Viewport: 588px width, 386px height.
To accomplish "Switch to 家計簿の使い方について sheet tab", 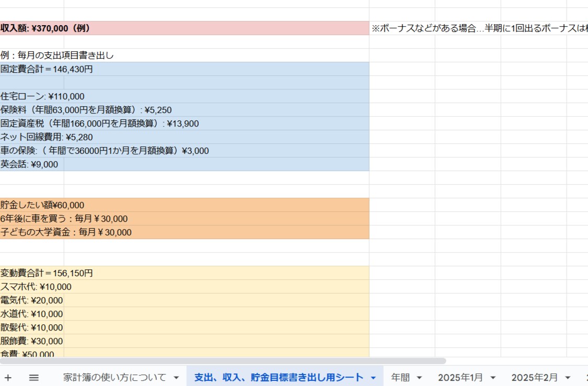I will [114, 378].
